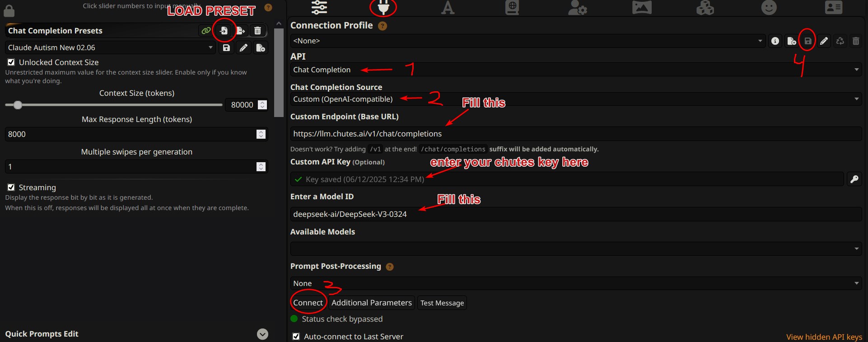The width and height of the screenshot is (868, 342).
Task: Delete the connection profile trash icon
Action: 856,41
